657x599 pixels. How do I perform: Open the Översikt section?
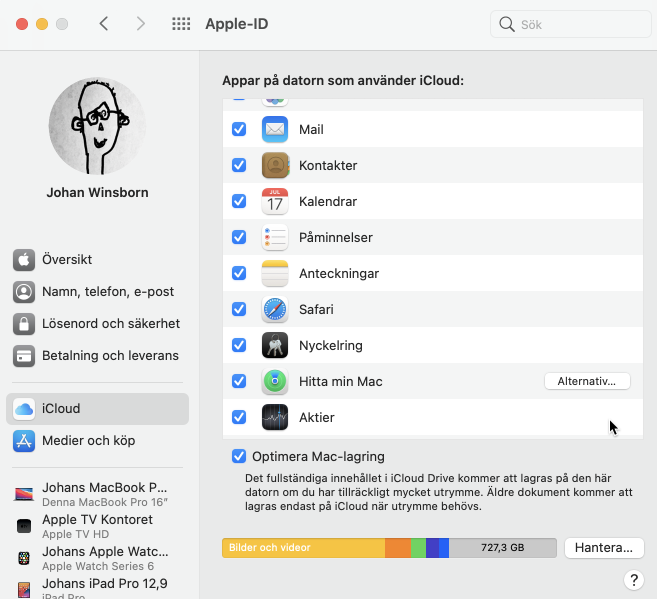click(x=97, y=260)
